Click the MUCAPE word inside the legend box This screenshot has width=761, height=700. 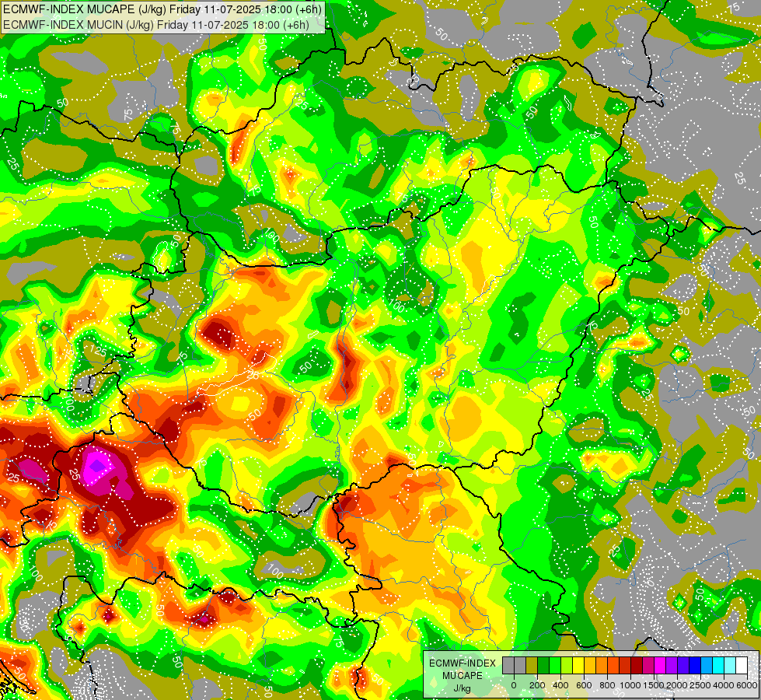coord(463,676)
